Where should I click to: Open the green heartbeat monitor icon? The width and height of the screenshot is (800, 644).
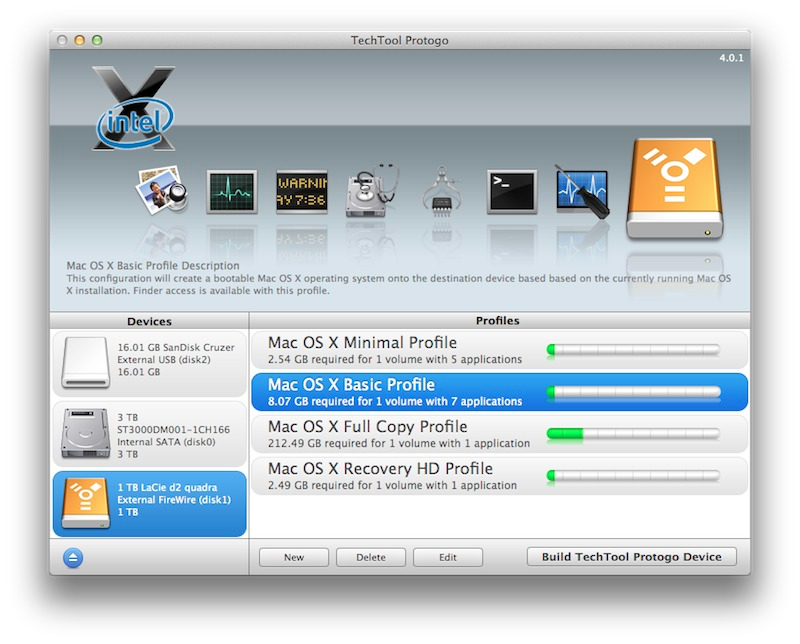(x=232, y=192)
